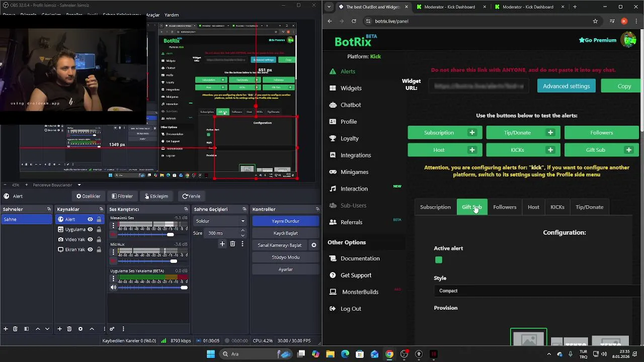Screen dimensions: 644x362
Task: Open Documentation under Other Options
Action: [360, 258]
